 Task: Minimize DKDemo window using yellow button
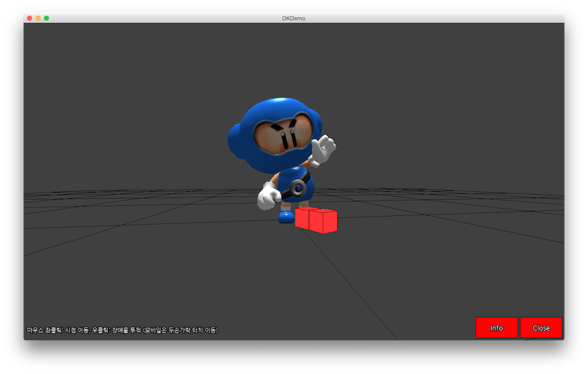38,18
